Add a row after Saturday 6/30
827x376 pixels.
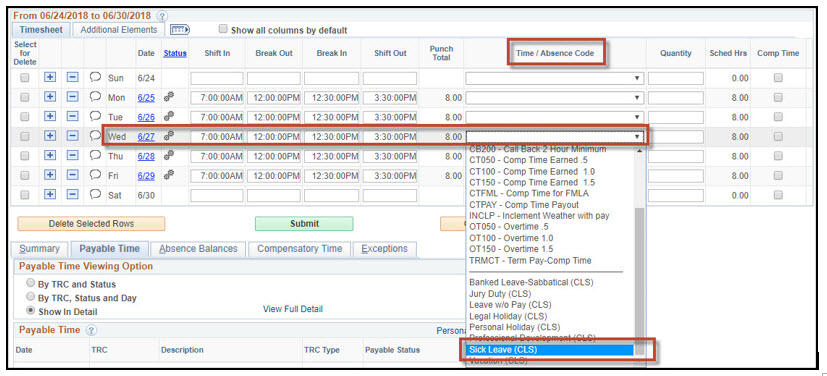pos(50,195)
